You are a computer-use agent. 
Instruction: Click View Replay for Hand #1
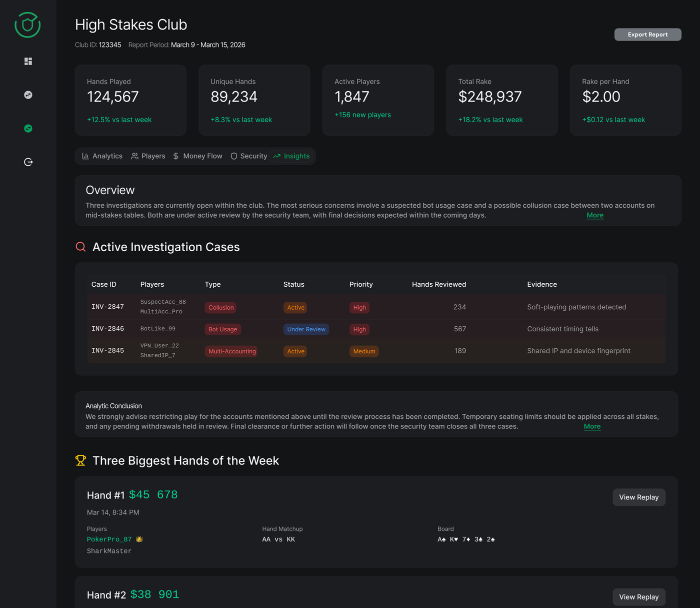[639, 497]
